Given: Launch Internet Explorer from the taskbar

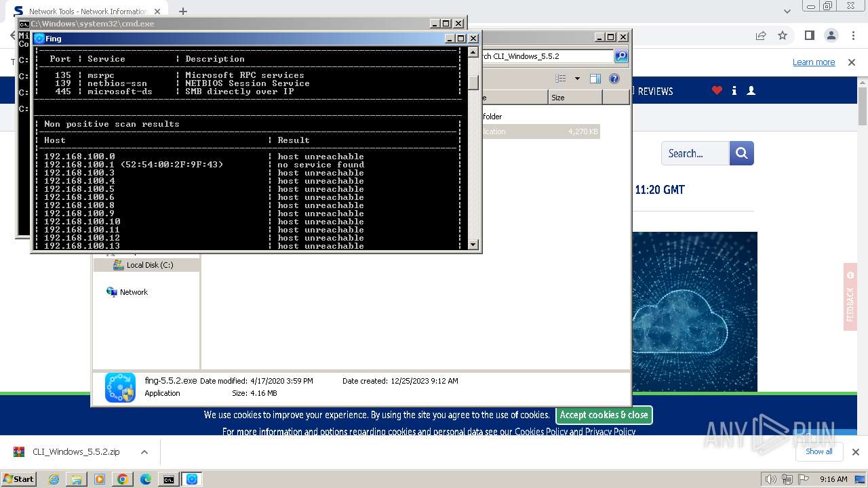Looking at the screenshot, I should coord(54,479).
